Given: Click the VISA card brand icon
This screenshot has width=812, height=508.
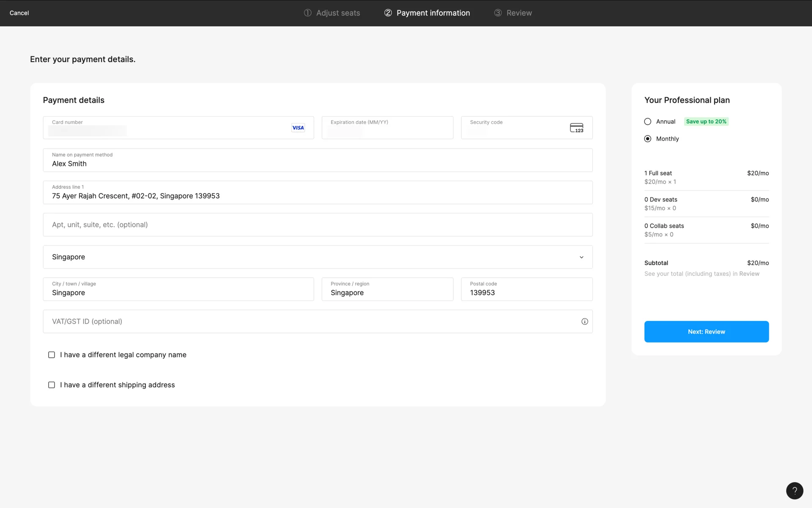Looking at the screenshot, I should pos(298,127).
